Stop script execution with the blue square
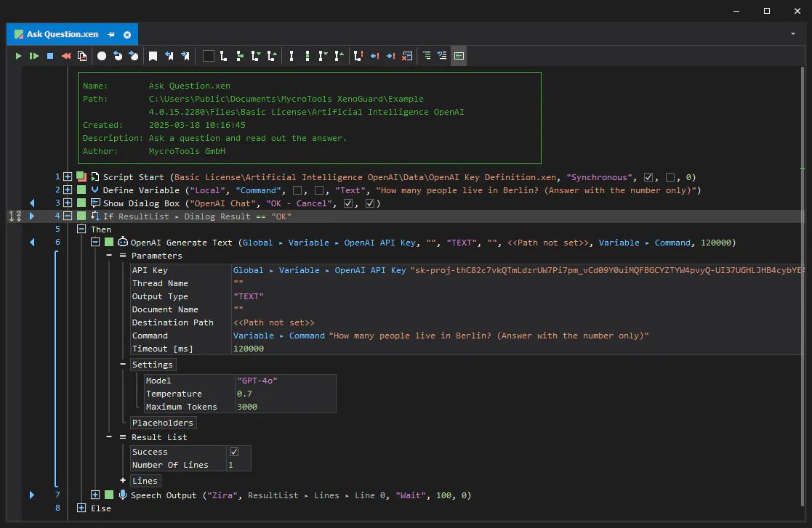 point(50,56)
